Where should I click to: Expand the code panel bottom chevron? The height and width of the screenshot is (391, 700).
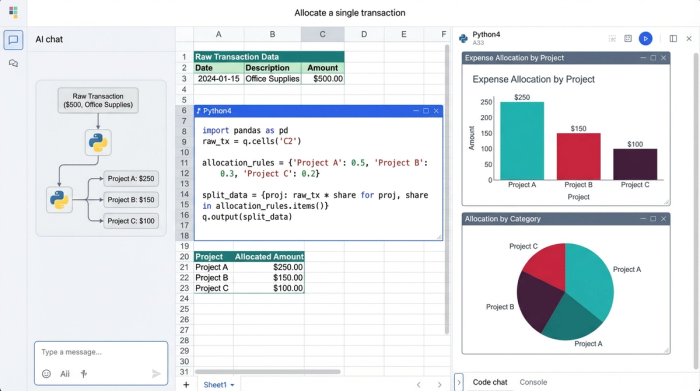[x=458, y=383]
